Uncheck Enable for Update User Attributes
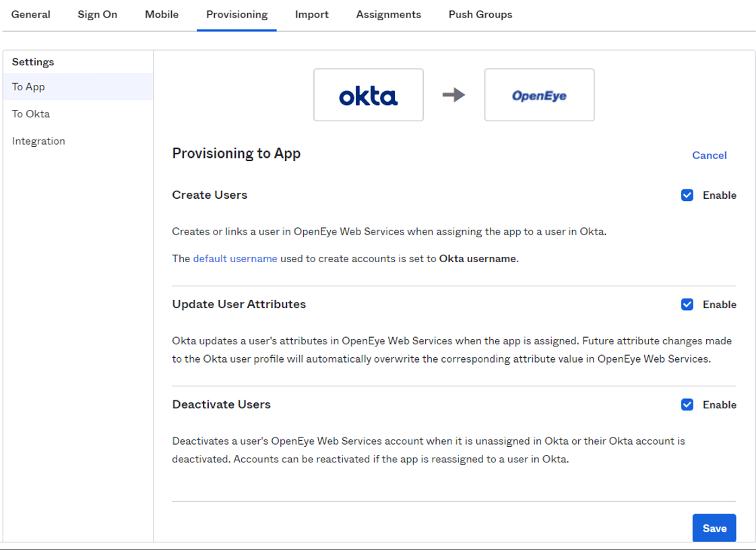The width and height of the screenshot is (756, 550). (x=687, y=304)
